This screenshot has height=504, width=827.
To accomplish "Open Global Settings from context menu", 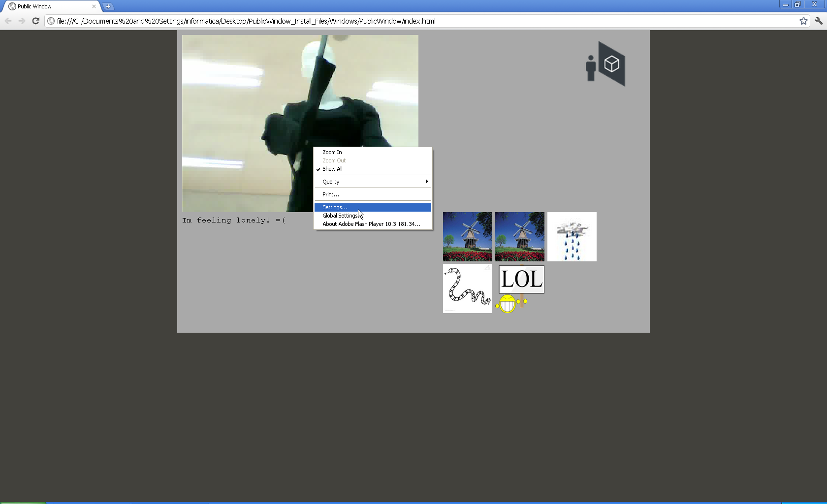I will point(373,216).
